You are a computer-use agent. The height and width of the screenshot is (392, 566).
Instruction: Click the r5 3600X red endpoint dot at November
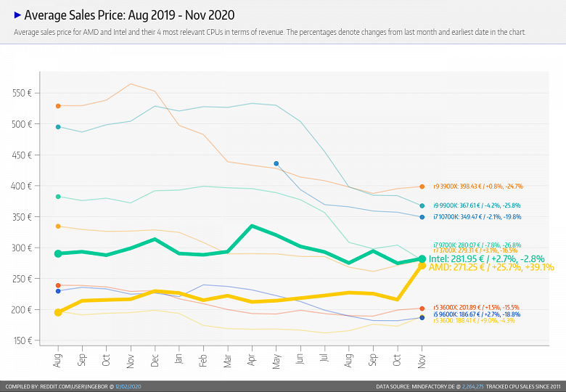tap(422, 309)
